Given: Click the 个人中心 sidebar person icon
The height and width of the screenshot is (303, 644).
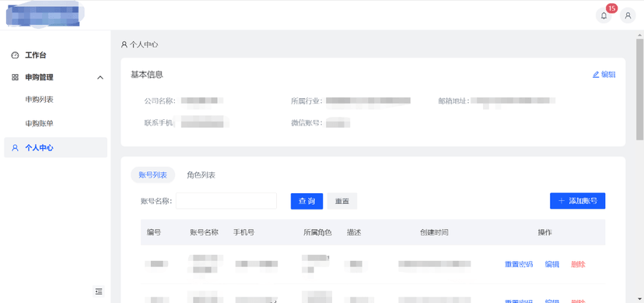Looking at the screenshot, I should (16, 148).
